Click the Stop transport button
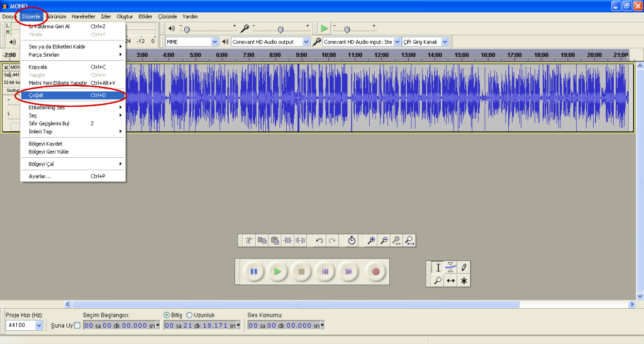Viewport: 644px width, 344px height. 301,271
